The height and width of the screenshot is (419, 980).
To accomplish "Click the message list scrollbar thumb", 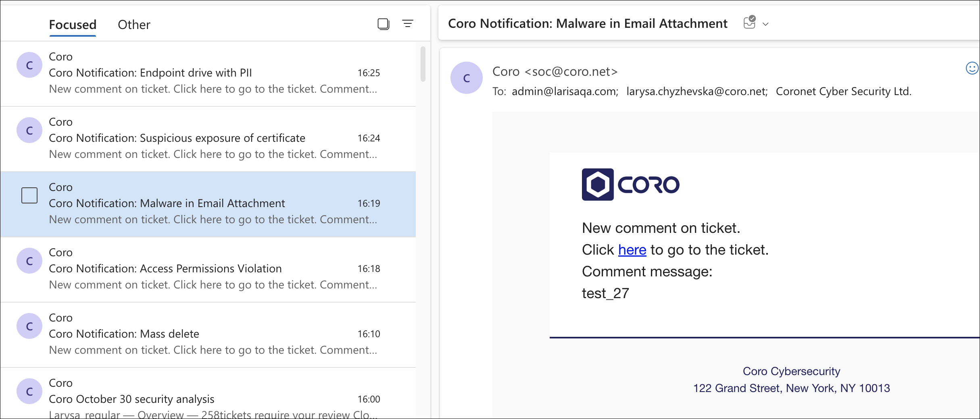I will pos(423,64).
